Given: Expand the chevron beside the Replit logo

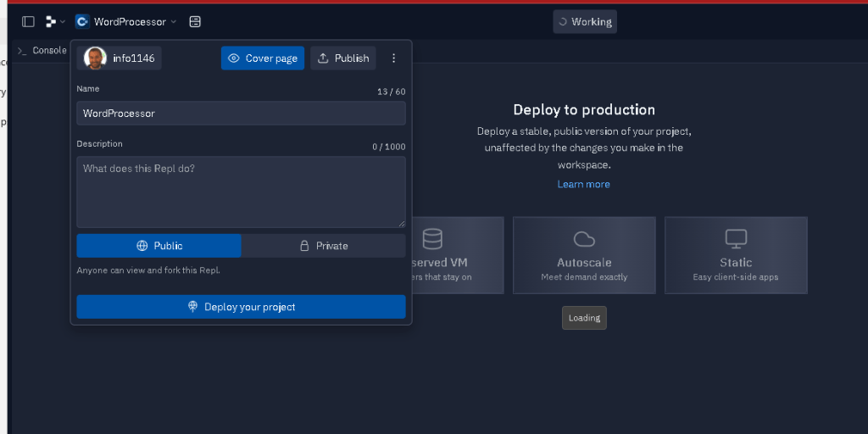Looking at the screenshot, I should click(63, 21).
